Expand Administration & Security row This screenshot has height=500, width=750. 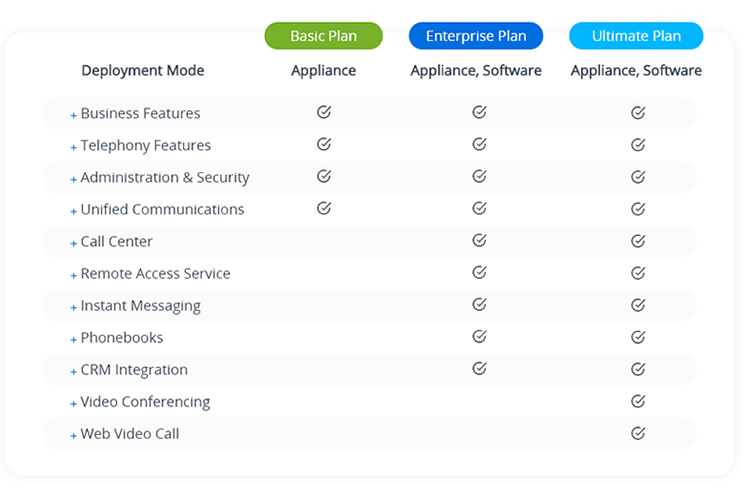[74, 179]
